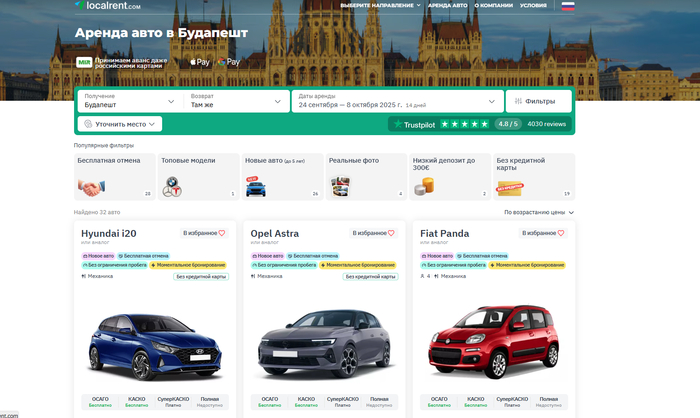This screenshot has width=700, height=418.
Task: Add Opel Astra to favorites
Action: click(x=375, y=233)
